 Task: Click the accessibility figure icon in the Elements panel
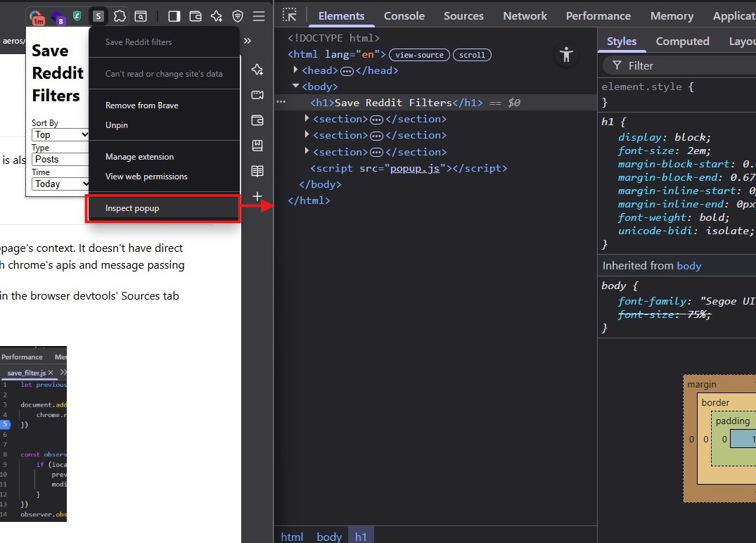tap(567, 54)
